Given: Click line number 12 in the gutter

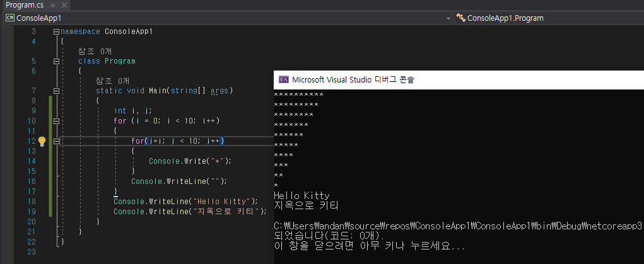Looking at the screenshot, I should click(32, 141).
